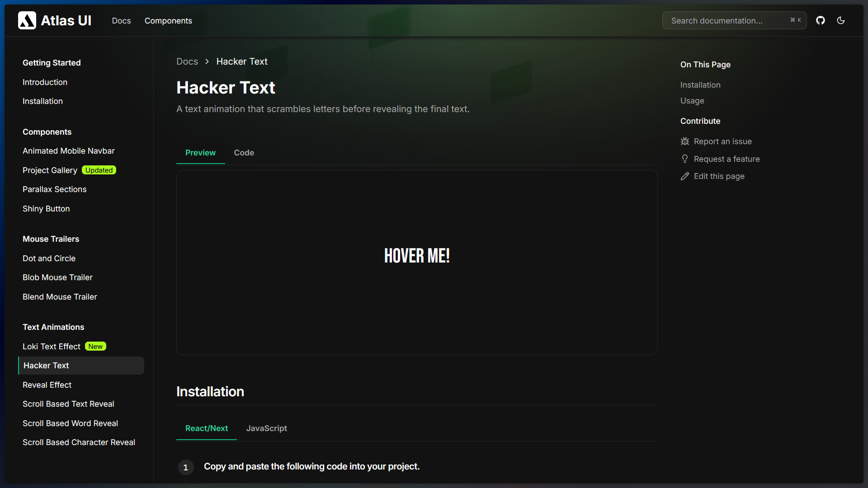Screen dimensions: 868x488
Task: Click the Atlas UI logo icon
Action: (27, 20)
